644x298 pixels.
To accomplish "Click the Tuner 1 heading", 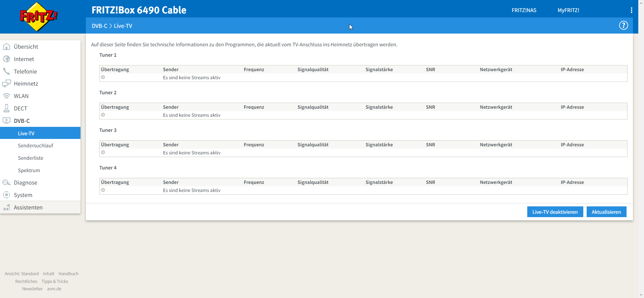I will 108,55.
